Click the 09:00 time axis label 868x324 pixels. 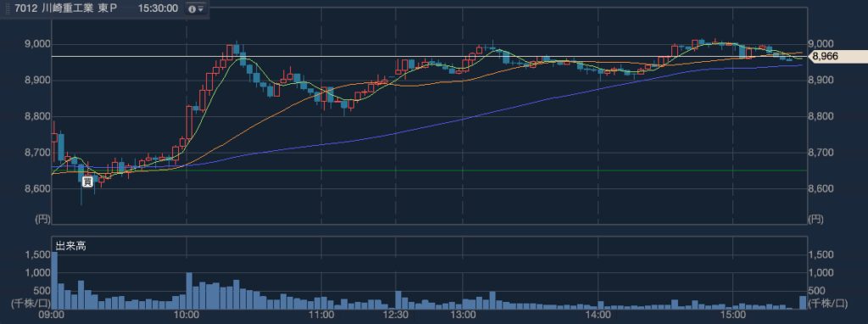coord(51,316)
